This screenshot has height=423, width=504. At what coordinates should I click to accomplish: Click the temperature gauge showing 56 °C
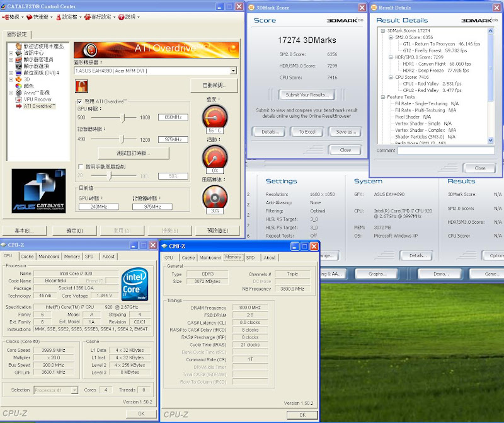(x=215, y=117)
